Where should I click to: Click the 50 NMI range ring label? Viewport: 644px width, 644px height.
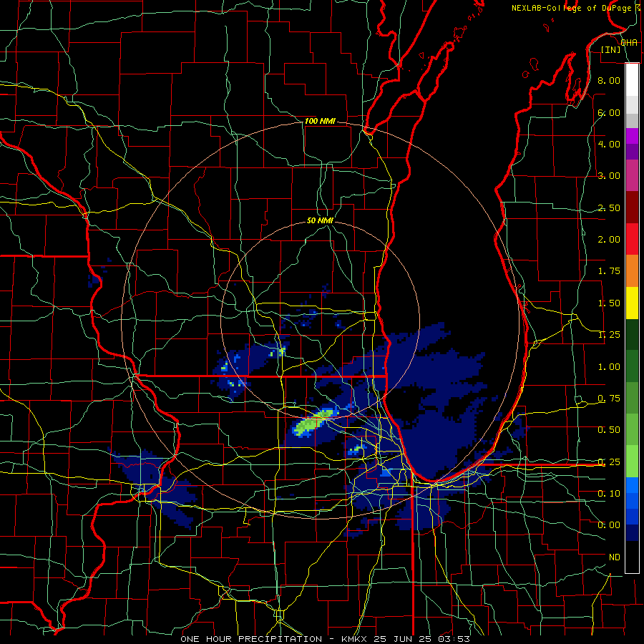[x=320, y=220]
